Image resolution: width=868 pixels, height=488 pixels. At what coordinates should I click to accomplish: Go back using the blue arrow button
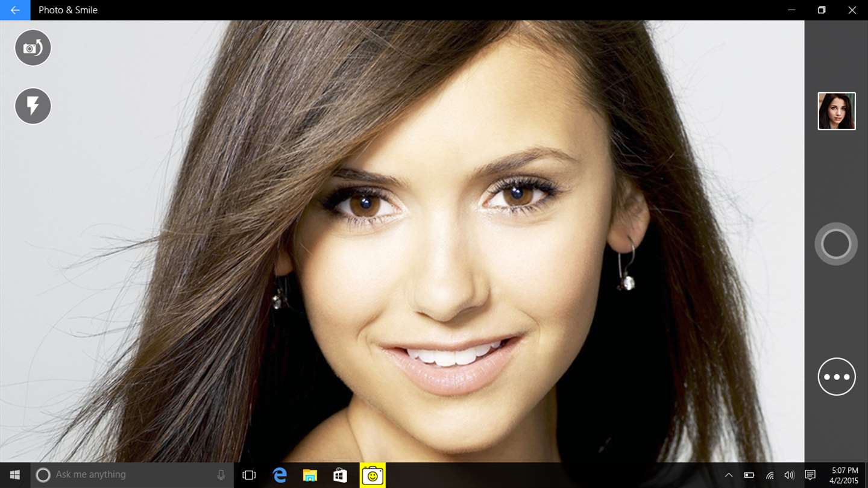(x=15, y=10)
